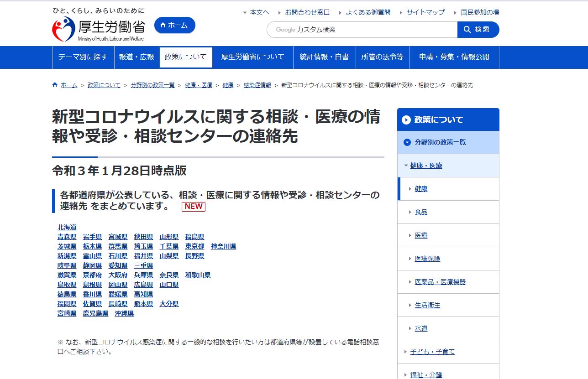Open 生活衛生 sidebar item

coord(427,305)
